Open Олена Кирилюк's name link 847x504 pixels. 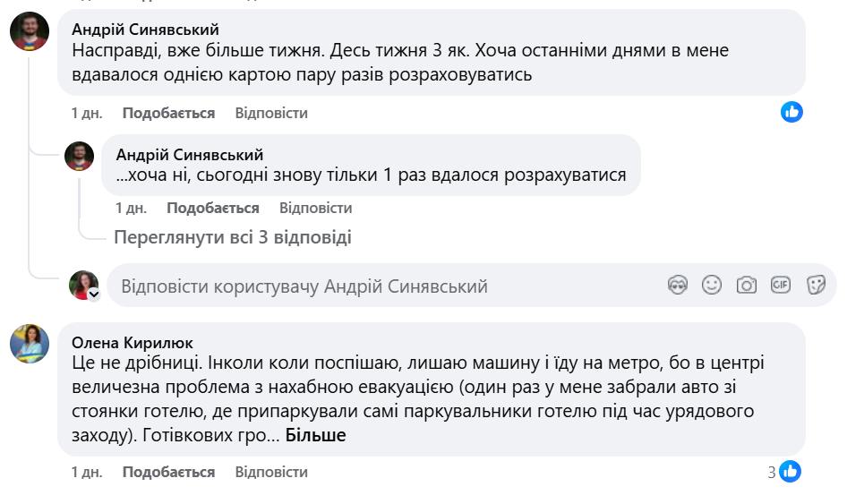[132, 343]
